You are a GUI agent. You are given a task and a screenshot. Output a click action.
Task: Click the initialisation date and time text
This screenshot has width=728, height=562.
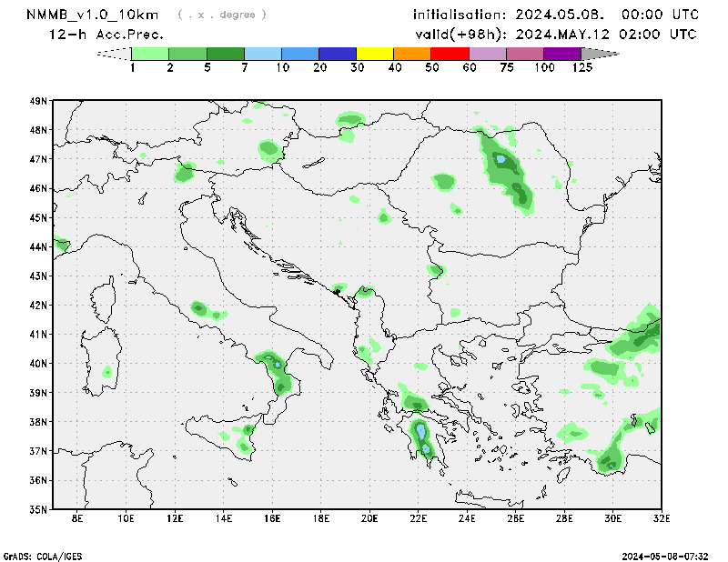tap(556, 15)
